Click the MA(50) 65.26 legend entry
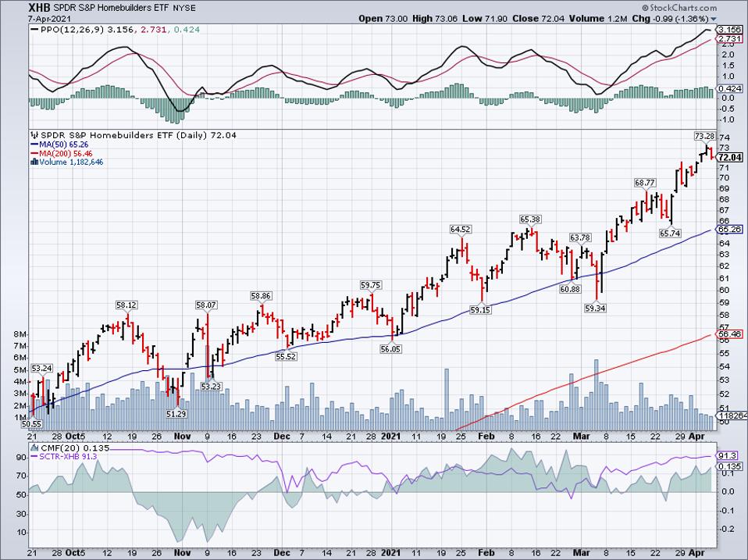 [x=64, y=144]
